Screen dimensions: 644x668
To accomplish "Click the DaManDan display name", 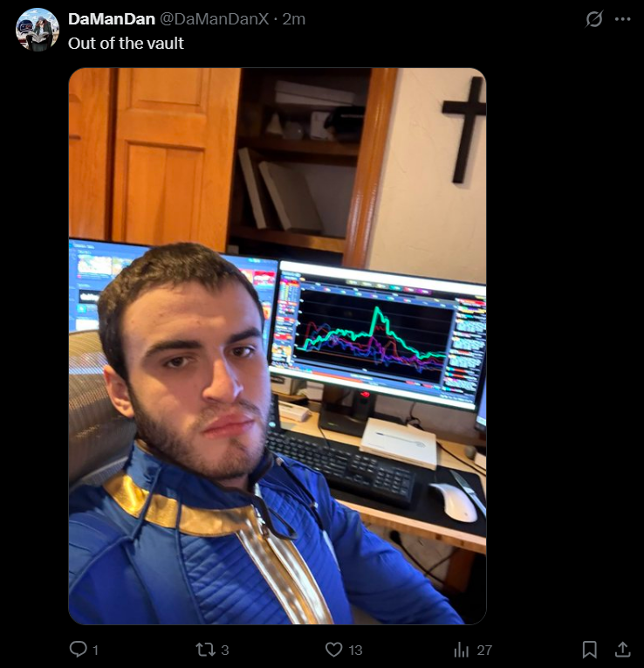I will tap(112, 18).
